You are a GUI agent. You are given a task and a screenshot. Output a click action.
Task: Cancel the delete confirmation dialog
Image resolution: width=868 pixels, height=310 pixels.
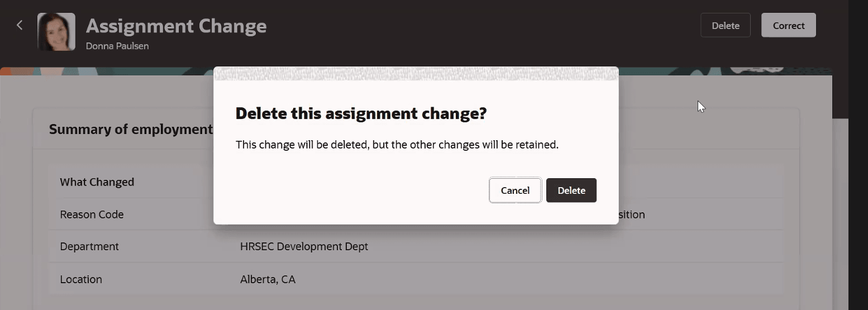pyautogui.click(x=515, y=190)
